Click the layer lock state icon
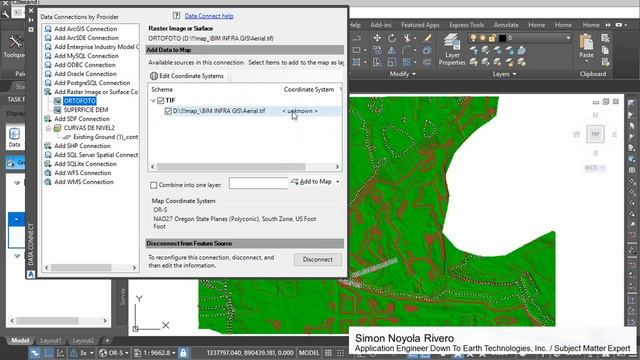 492,38
